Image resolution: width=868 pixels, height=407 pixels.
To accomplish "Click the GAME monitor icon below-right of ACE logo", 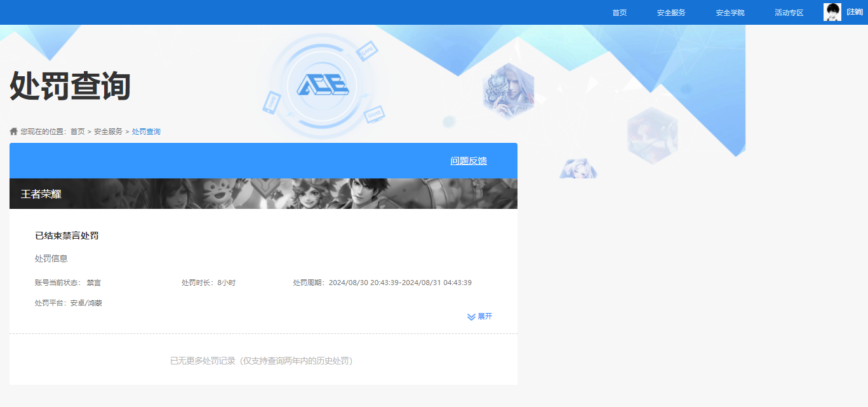I will tap(374, 114).
